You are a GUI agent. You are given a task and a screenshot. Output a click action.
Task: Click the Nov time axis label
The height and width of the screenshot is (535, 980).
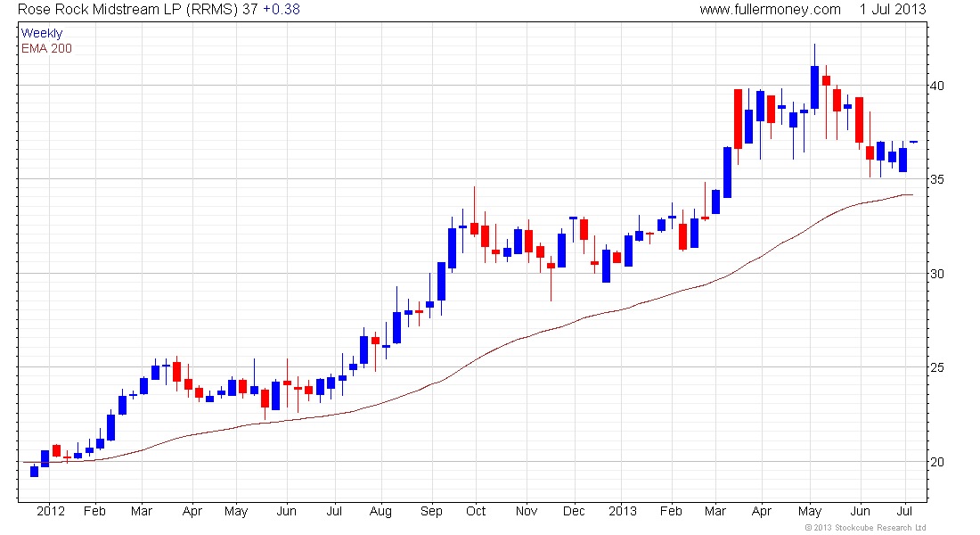527,511
